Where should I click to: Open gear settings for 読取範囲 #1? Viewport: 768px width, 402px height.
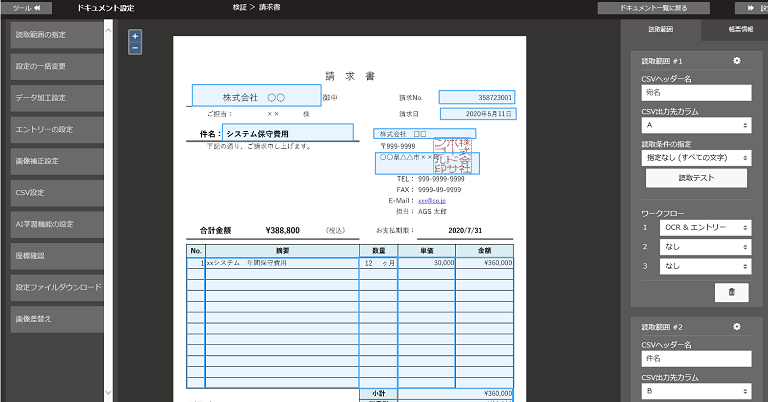click(737, 61)
